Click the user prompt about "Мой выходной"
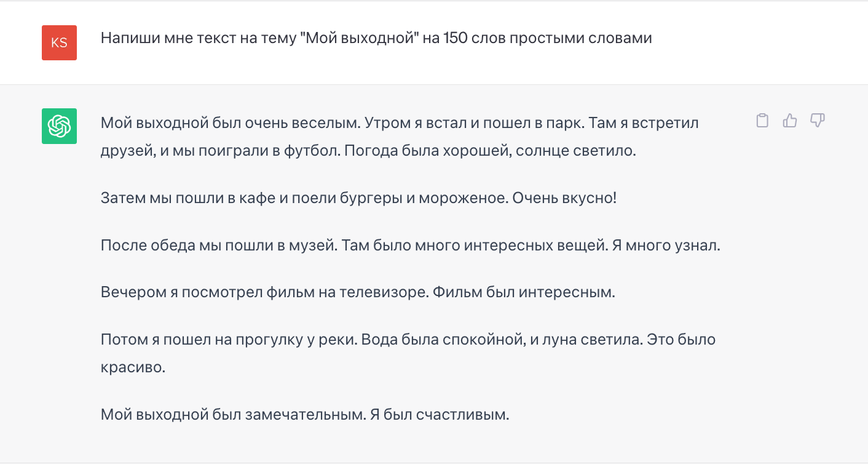The width and height of the screenshot is (868, 464). (376, 38)
